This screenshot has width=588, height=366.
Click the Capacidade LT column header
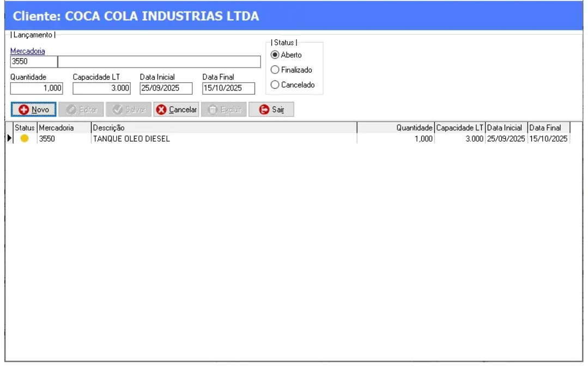click(x=460, y=128)
